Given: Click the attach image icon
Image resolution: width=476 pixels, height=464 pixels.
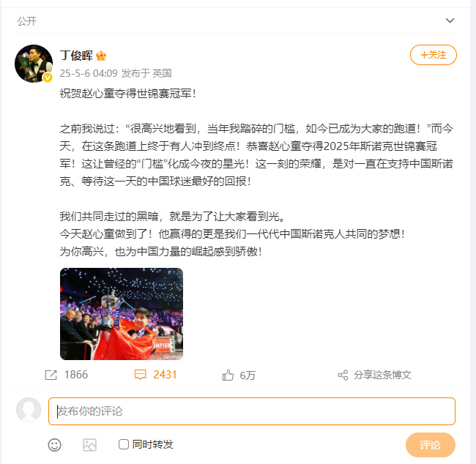Looking at the screenshot, I should [89, 445].
